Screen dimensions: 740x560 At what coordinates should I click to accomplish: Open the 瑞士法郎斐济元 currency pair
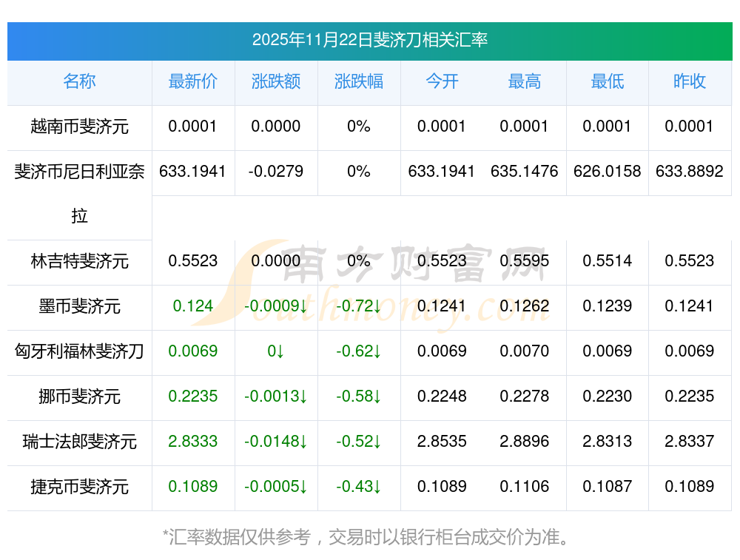coord(79,442)
